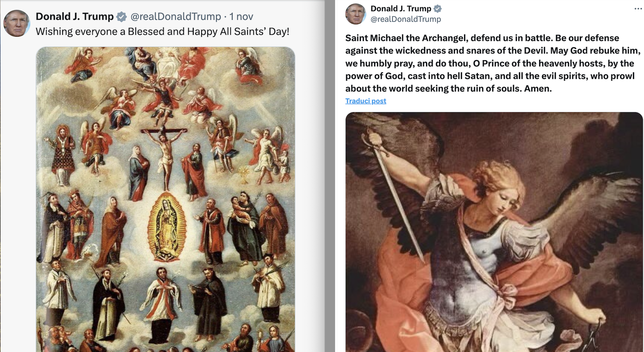Click the verified badge beside the '1 nov' post name
The width and height of the screenshot is (644, 352).
[x=122, y=17]
